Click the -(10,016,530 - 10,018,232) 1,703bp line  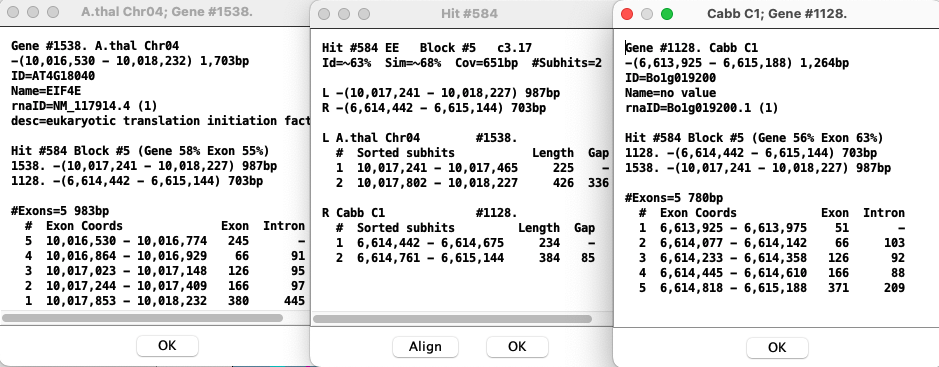point(130,61)
